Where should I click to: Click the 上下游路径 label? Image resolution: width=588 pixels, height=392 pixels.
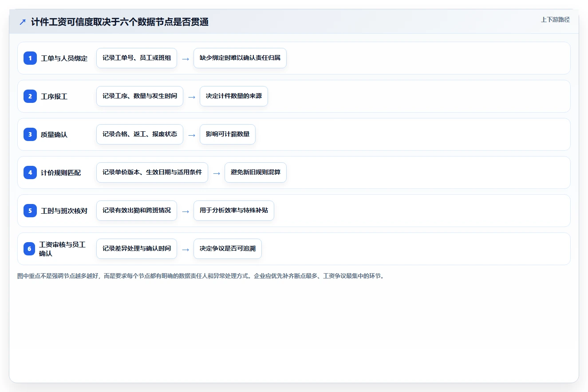pyautogui.click(x=555, y=20)
